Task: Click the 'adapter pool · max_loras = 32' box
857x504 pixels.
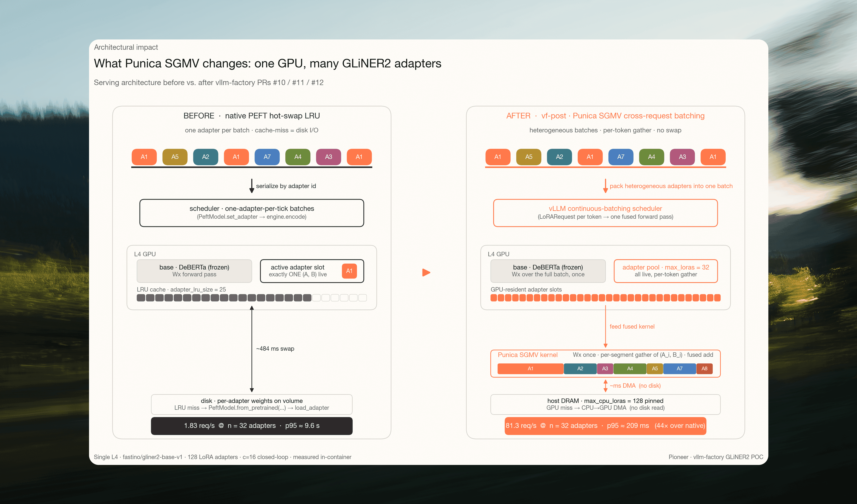Action: (666, 271)
